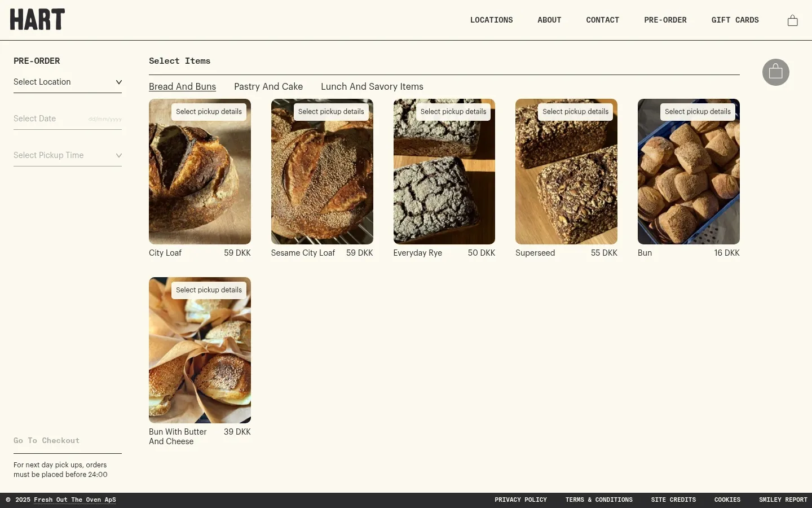Open the round floating cart button
This screenshot has height=508, width=812.
pyautogui.click(x=776, y=72)
